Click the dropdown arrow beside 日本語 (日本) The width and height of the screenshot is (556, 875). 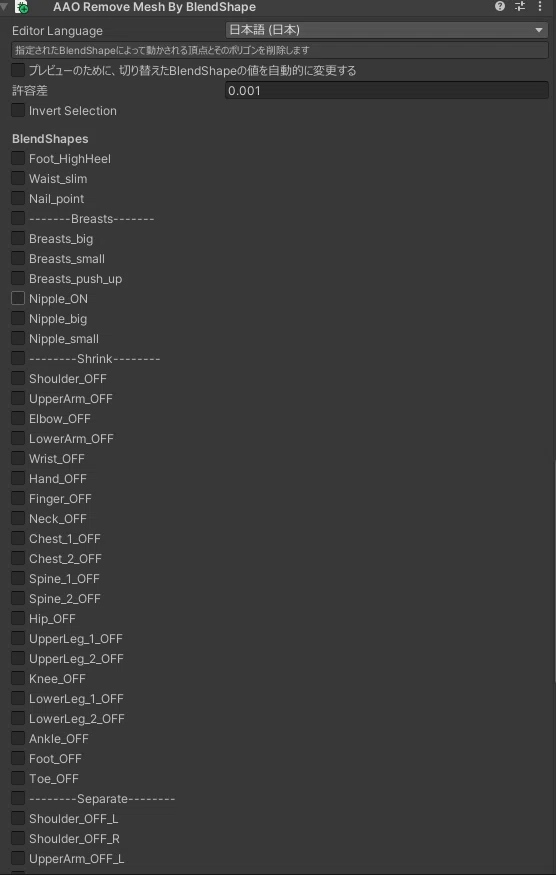[x=539, y=30]
